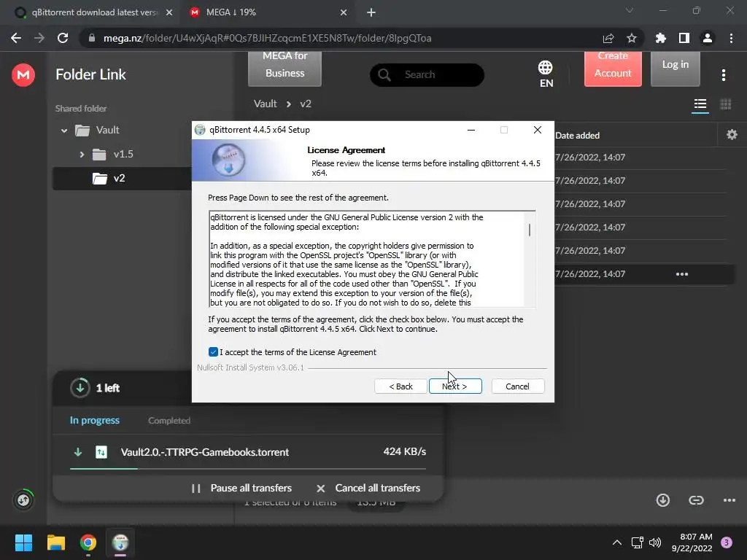747x560 pixels.
Task: Click qBittorrent setup icon in taskbar
Action: pyautogui.click(x=120, y=542)
